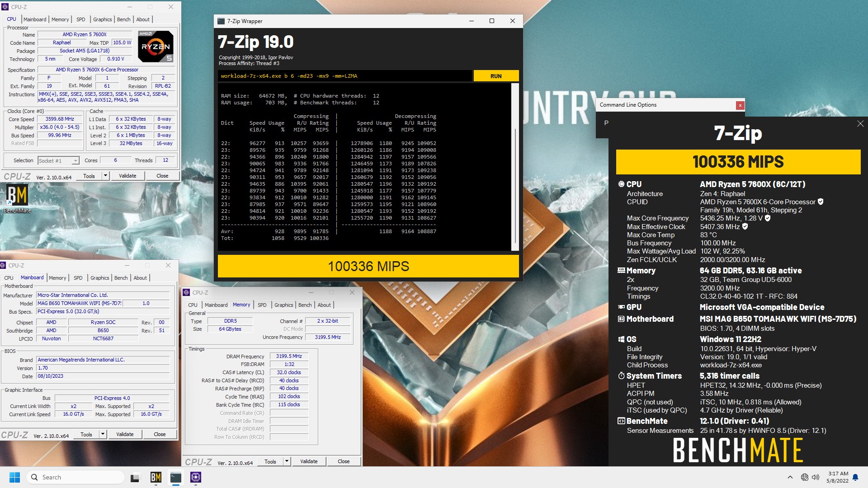Click the Windows taskbar Search box

pyautogui.click(x=75, y=477)
